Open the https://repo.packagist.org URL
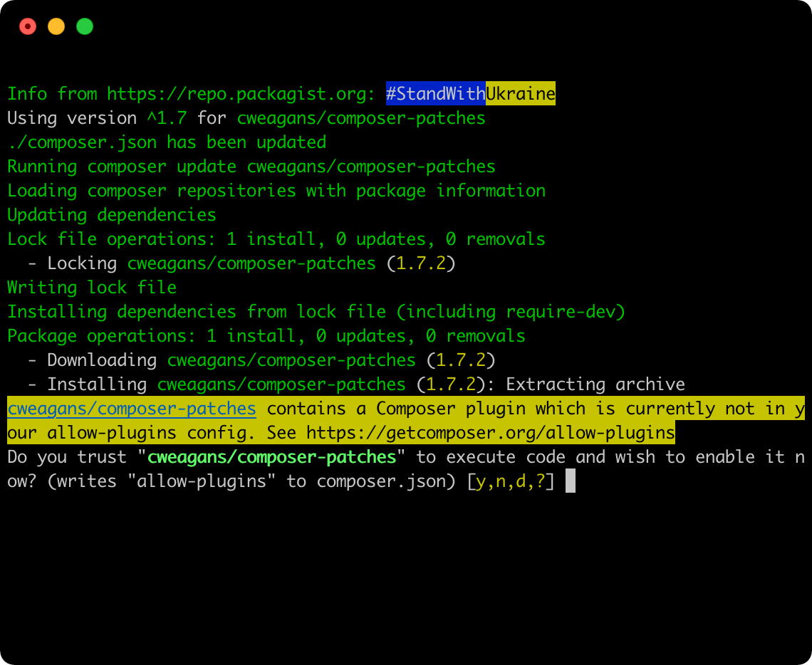812x665 pixels. [236, 94]
